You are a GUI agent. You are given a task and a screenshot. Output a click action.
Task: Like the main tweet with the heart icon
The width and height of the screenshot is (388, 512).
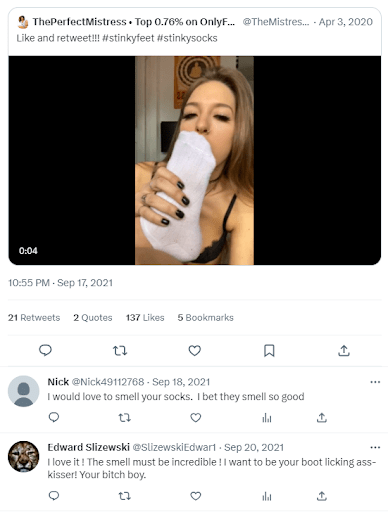click(x=195, y=351)
